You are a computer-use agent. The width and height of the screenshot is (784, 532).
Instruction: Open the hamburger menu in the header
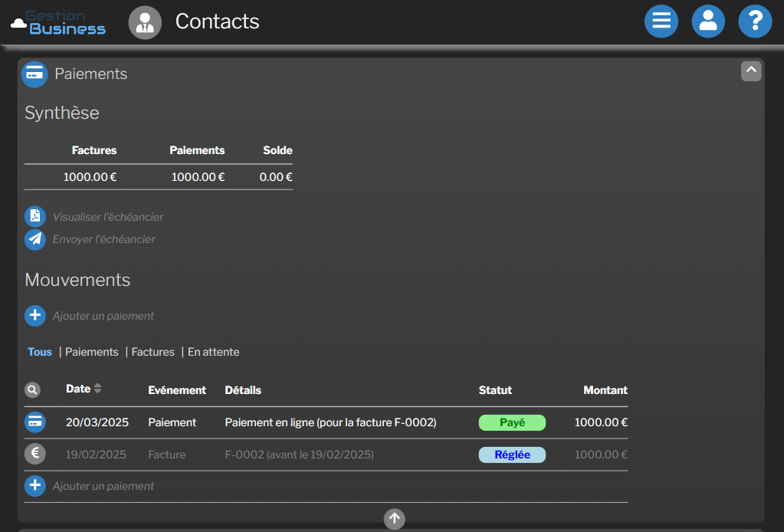pyautogui.click(x=661, y=21)
